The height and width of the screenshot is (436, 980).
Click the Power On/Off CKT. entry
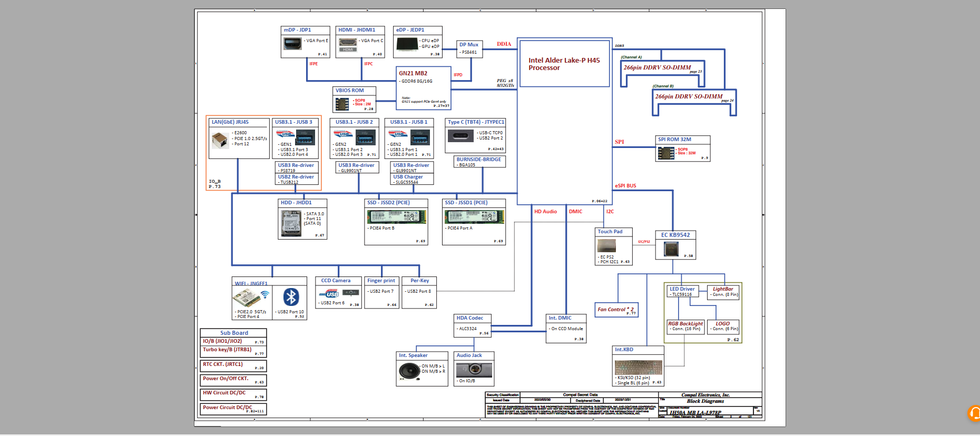pos(233,380)
